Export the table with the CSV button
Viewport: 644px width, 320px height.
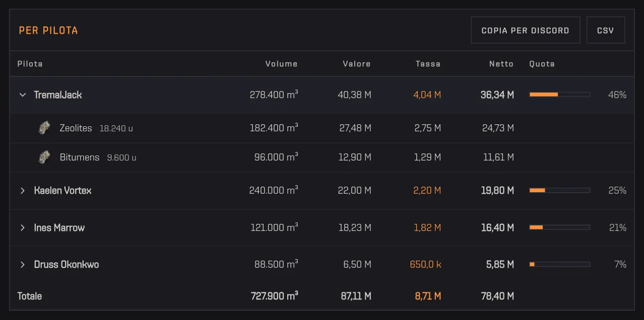[x=606, y=30]
